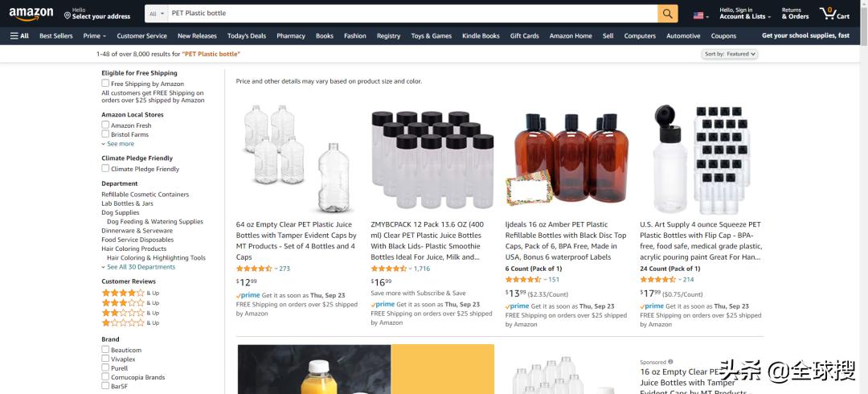This screenshot has width=868, height=394.
Task: Click the orange search magnifier button
Action: click(x=668, y=14)
